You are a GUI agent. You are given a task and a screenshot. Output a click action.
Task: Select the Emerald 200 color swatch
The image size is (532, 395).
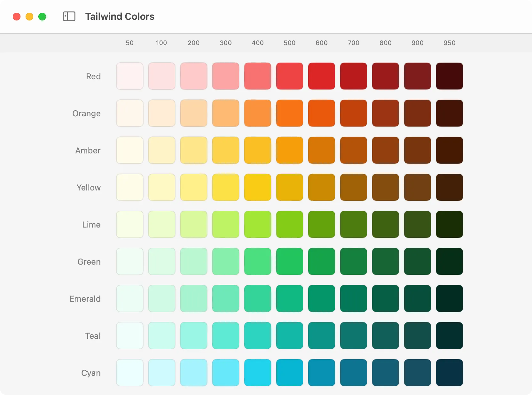click(x=193, y=298)
